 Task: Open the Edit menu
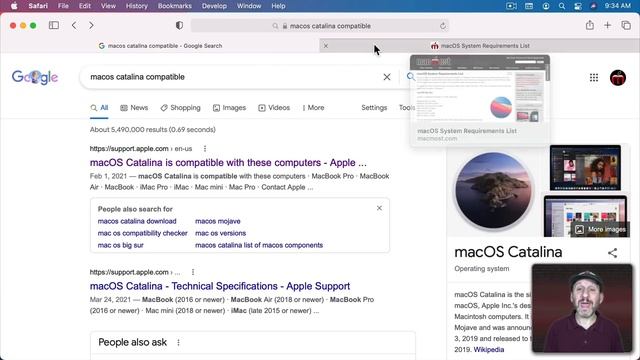coord(85,6)
